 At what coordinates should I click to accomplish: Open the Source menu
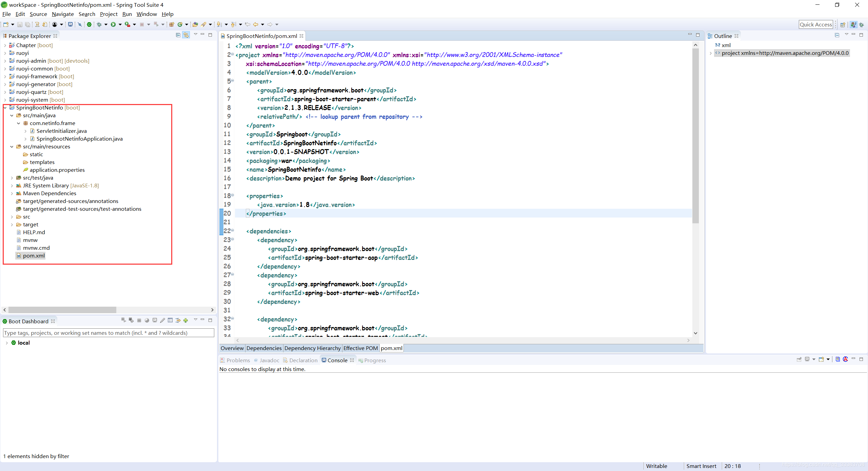tap(38, 14)
